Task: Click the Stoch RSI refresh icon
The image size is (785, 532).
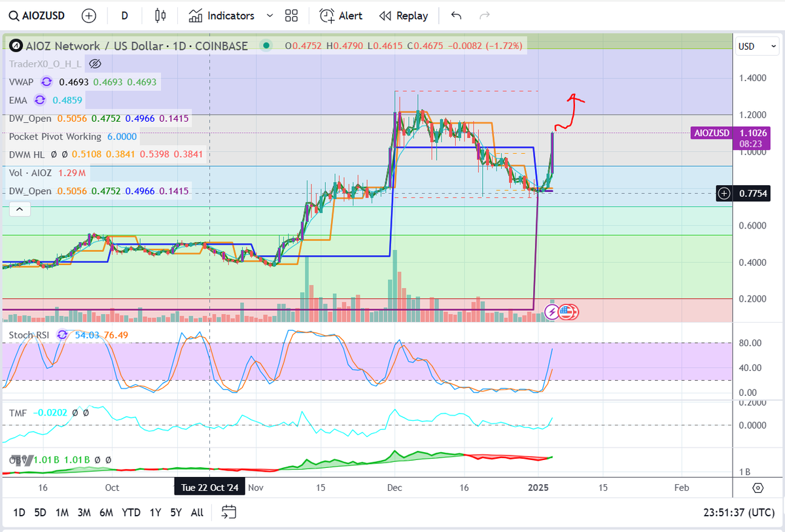Action: coord(62,334)
